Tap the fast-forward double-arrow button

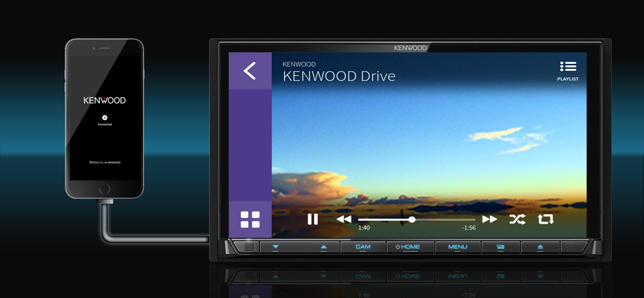tap(489, 219)
